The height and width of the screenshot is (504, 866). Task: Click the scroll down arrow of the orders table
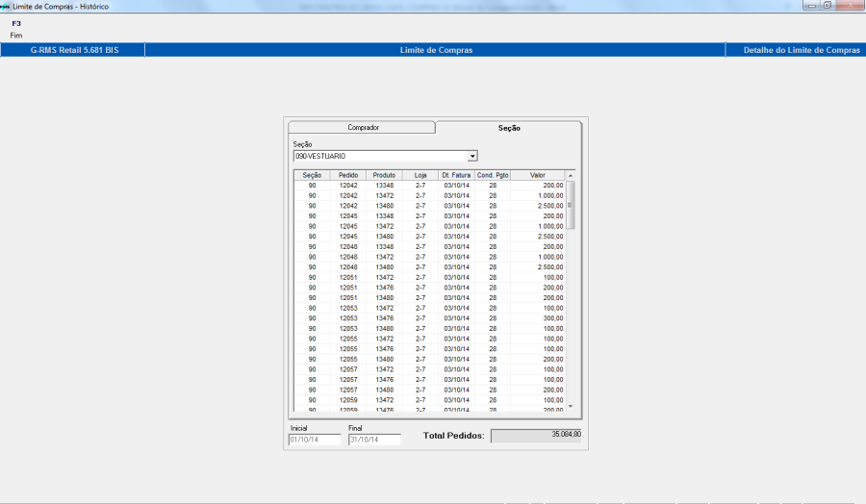(571, 406)
